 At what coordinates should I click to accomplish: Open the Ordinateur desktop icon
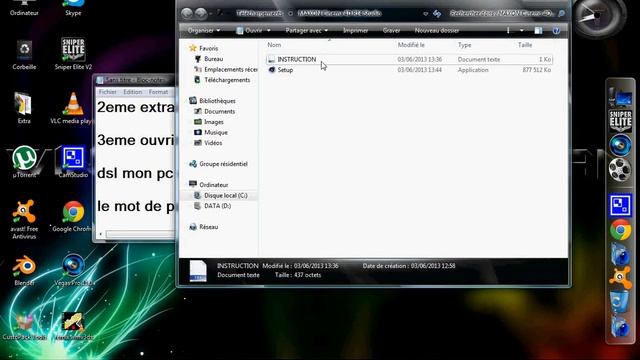point(24,8)
